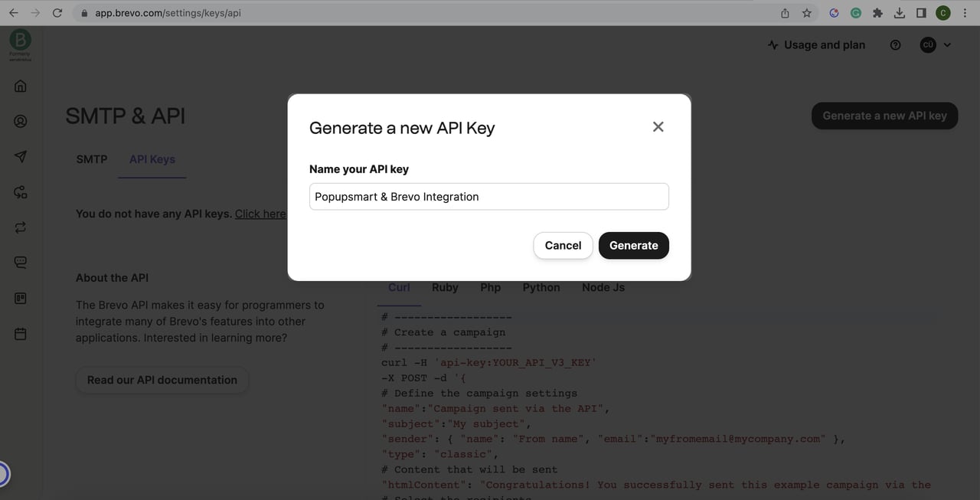Click the Generate button in the dialog
980x500 pixels.
point(633,245)
